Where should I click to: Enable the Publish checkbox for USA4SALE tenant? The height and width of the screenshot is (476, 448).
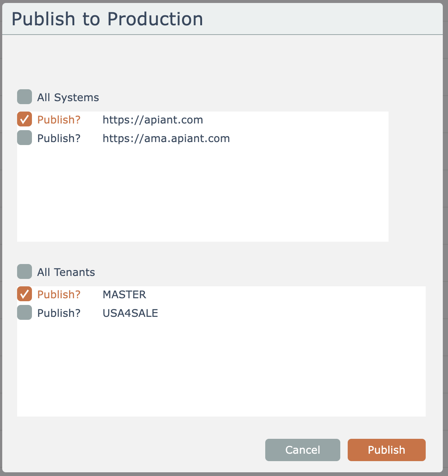(x=25, y=313)
